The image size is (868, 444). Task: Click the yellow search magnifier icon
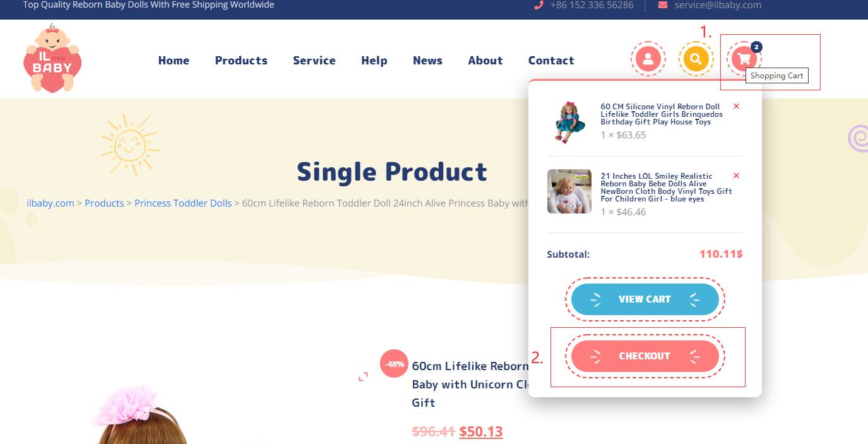[x=696, y=59]
